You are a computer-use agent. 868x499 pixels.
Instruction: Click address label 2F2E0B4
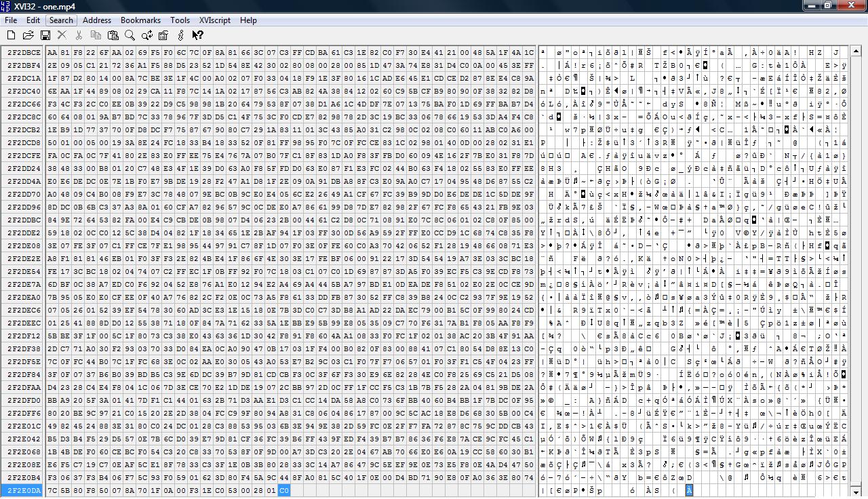[x=24, y=477]
